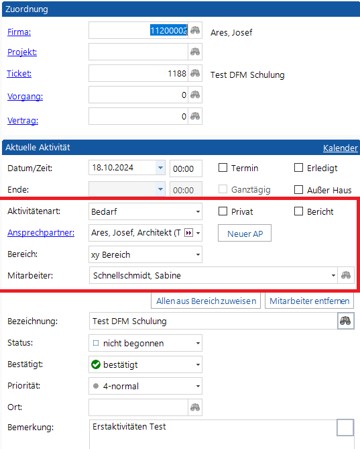Image resolution: width=360 pixels, height=449 pixels.
Task: Click the Neuer AP button
Action: pos(245,234)
